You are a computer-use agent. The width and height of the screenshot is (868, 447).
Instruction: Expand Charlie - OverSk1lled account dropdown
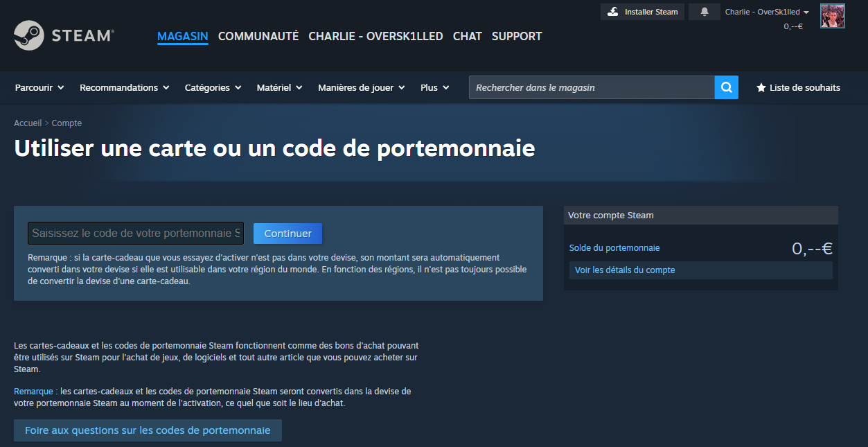tap(767, 12)
